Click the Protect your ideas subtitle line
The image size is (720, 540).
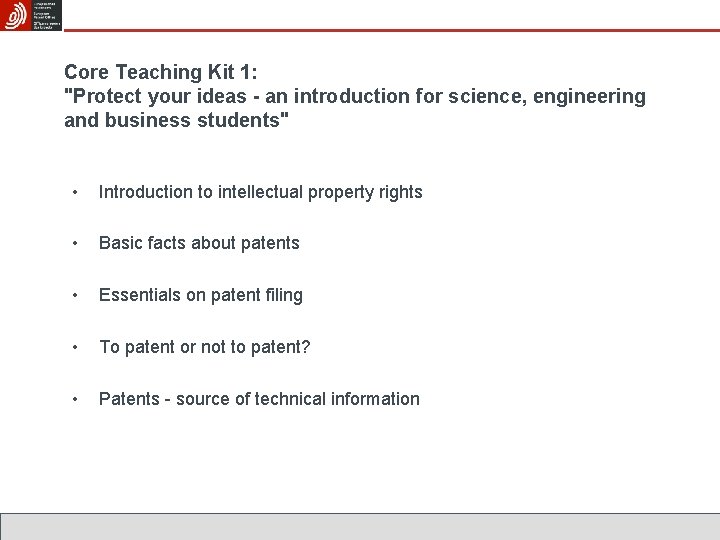click(355, 96)
